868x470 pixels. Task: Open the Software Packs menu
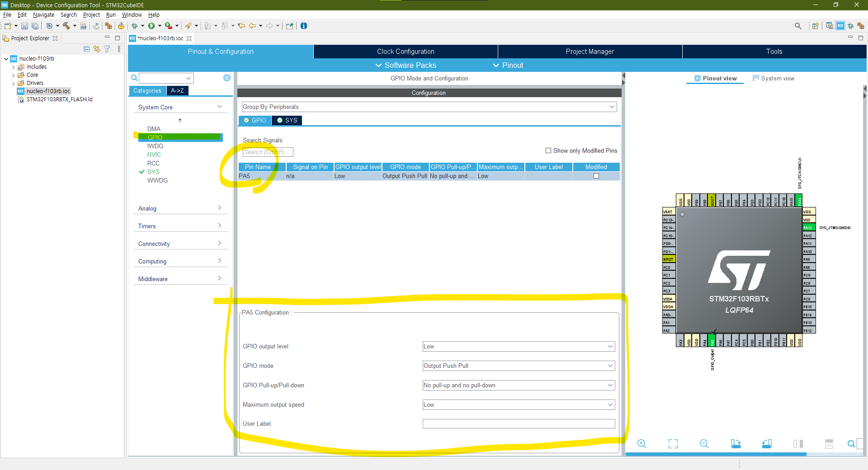pos(406,65)
